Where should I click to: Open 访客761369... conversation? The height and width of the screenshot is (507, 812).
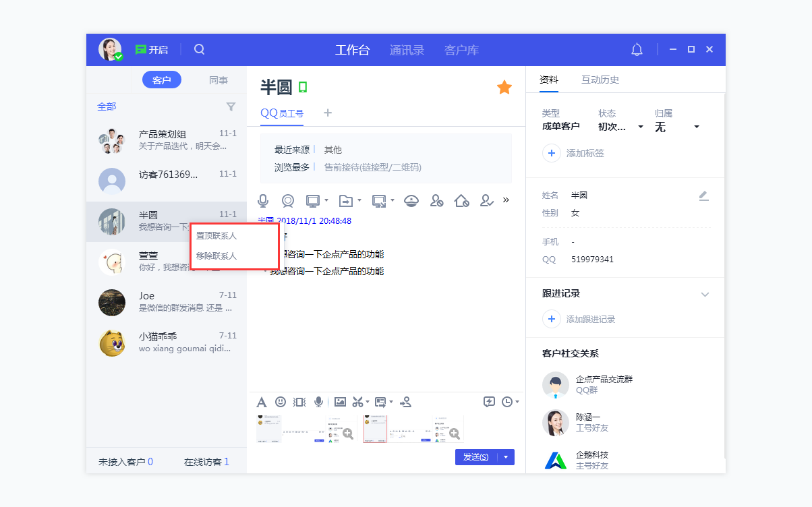click(167, 181)
